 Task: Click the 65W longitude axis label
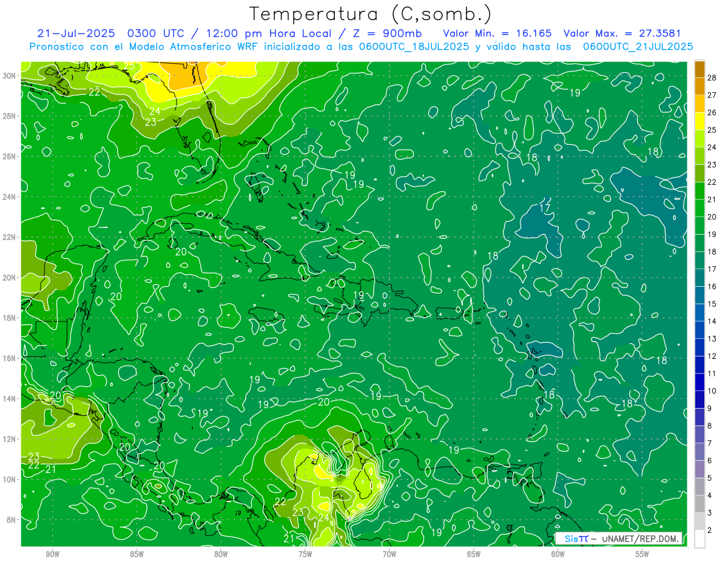[474, 554]
